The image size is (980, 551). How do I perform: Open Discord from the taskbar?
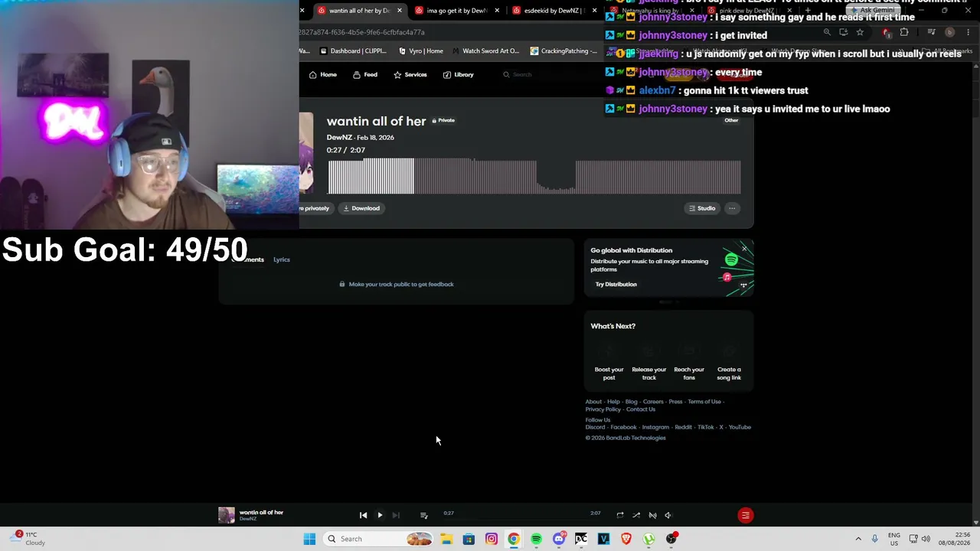point(559,539)
